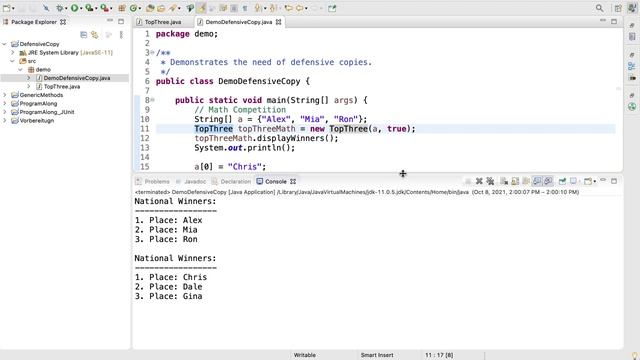
Task: Click the Writable status bar entry
Action: [304, 355]
